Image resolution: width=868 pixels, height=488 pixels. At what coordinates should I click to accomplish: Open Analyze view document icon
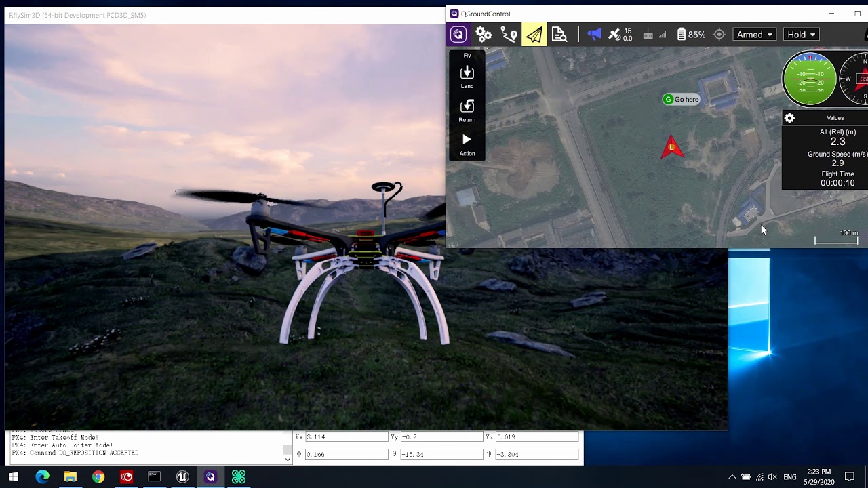click(559, 35)
